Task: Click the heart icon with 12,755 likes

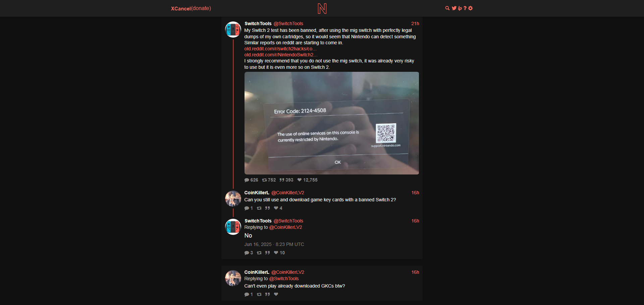Action: click(300, 180)
